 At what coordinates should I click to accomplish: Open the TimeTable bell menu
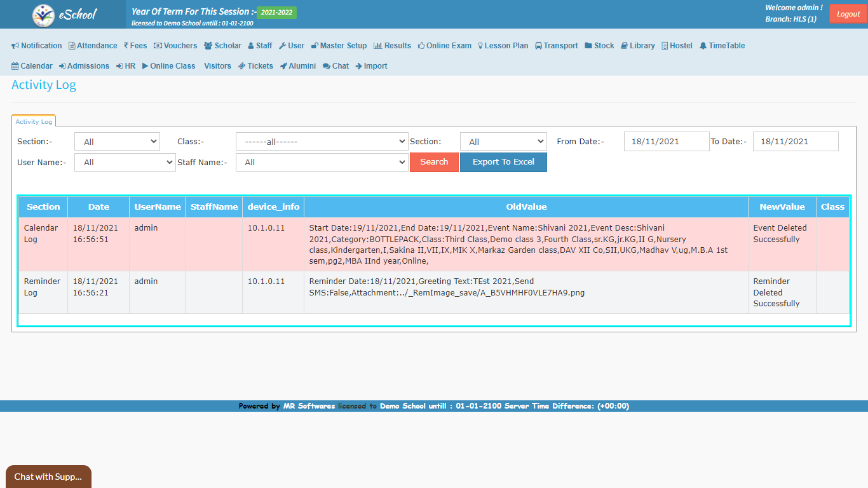(722, 46)
